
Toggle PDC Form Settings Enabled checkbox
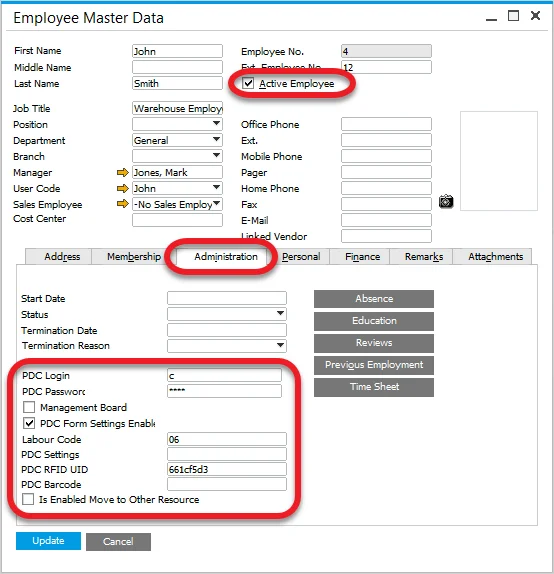coord(29,423)
